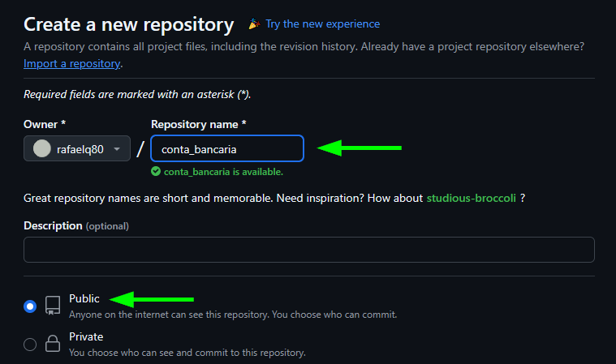Expand the Owner dropdown caret arrow

(118, 149)
